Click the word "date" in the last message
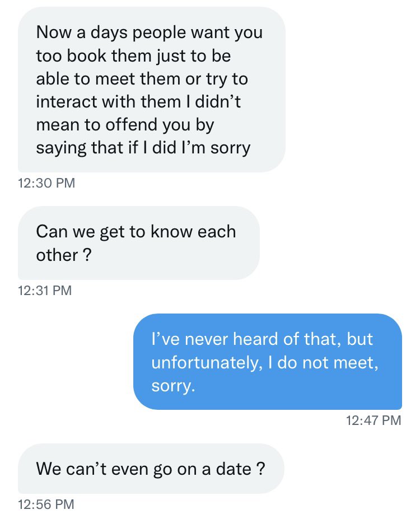The image size is (420, 519). tap(234, 469)
